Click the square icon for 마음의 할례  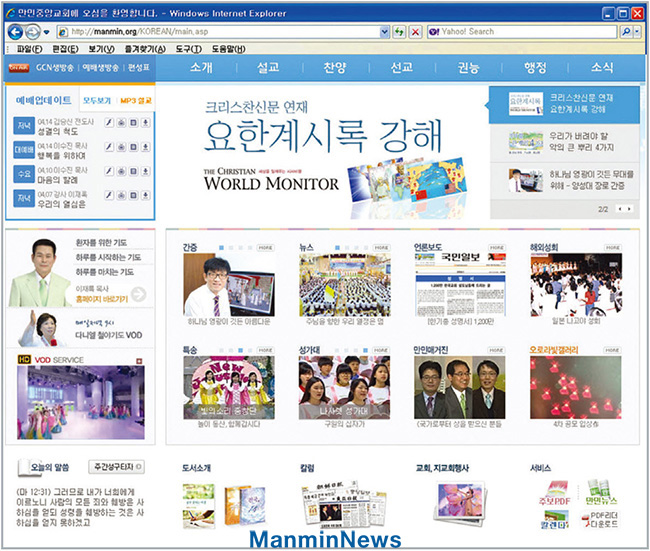133,171
